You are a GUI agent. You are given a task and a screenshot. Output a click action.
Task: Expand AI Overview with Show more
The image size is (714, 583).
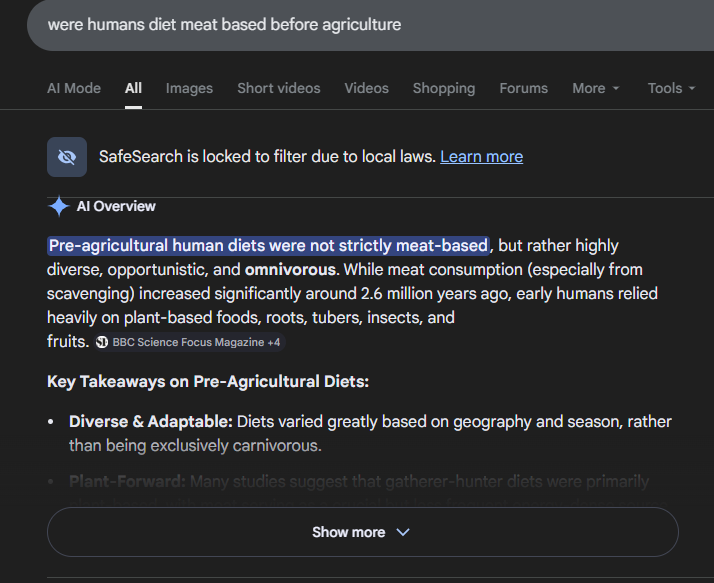point(362,532)
